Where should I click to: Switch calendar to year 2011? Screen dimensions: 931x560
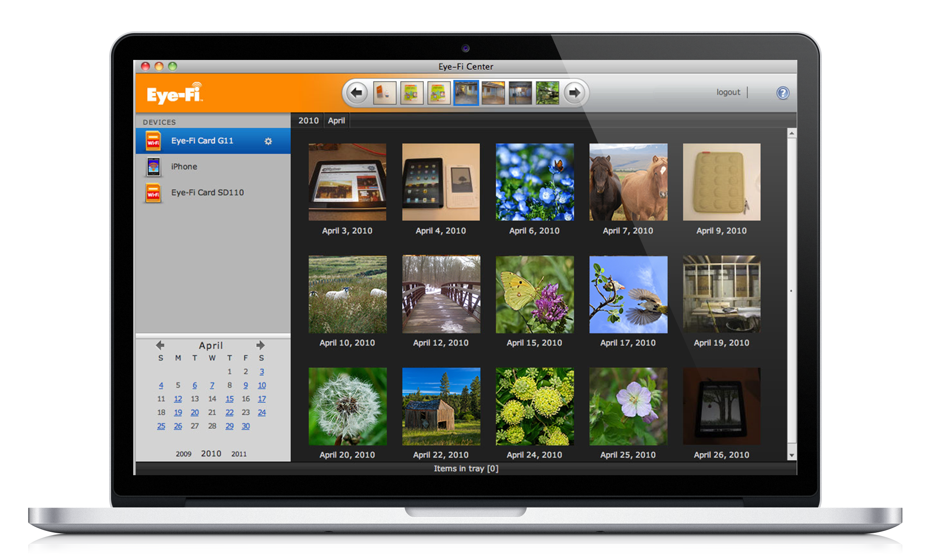[x=239, y=454]
